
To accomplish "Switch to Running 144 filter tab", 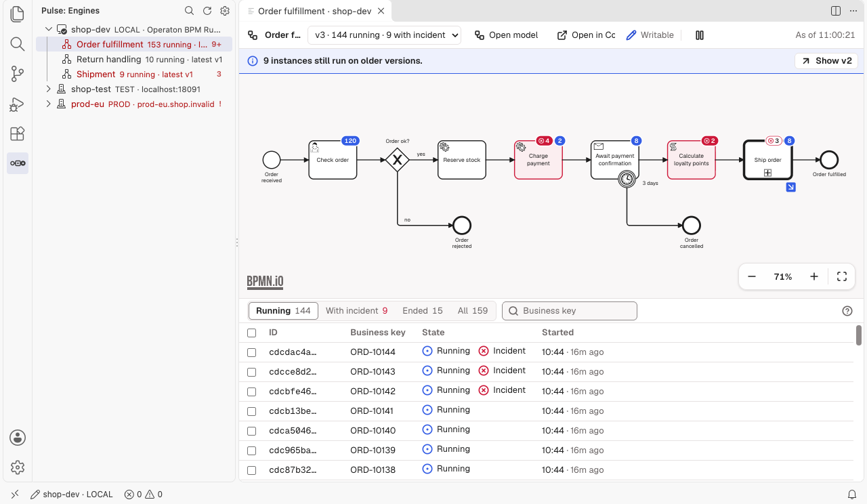I will click(x=283, y=311).
